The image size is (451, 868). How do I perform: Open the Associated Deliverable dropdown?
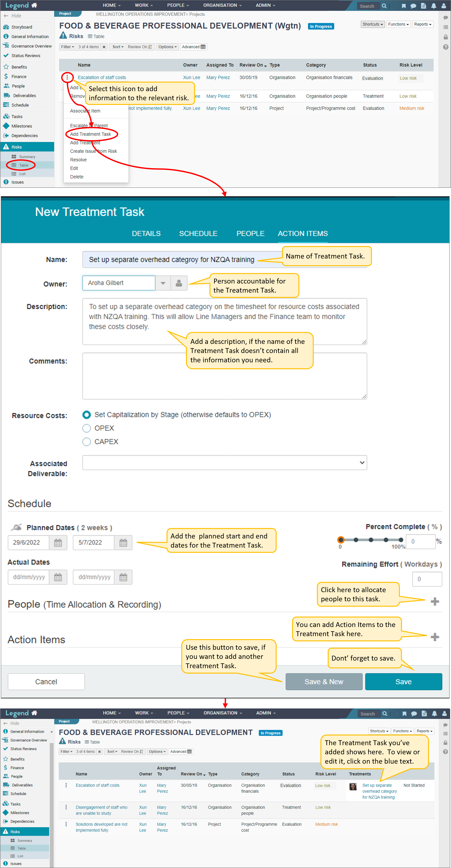(225, 463)
